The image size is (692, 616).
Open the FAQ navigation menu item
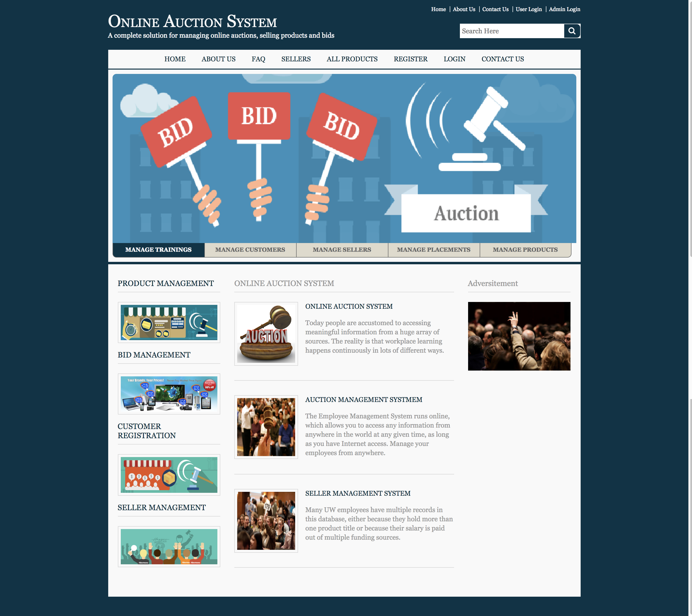coord(258,59)
